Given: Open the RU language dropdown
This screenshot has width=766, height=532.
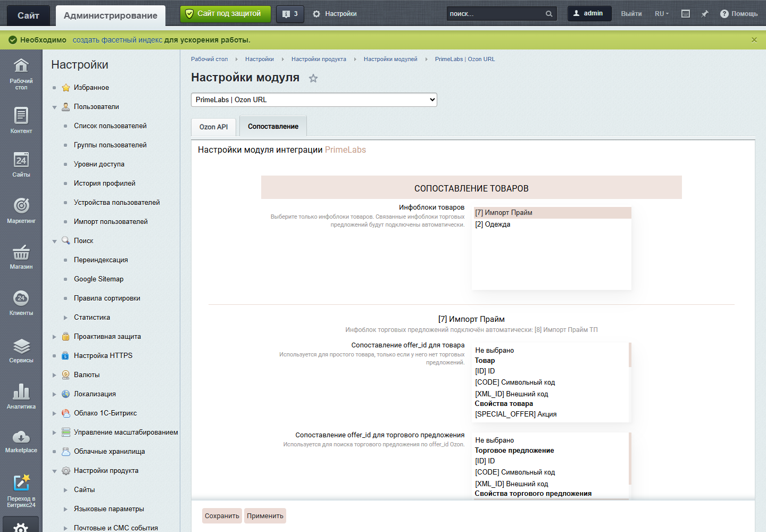Looking at the screenshot, I should pos(662,14).
